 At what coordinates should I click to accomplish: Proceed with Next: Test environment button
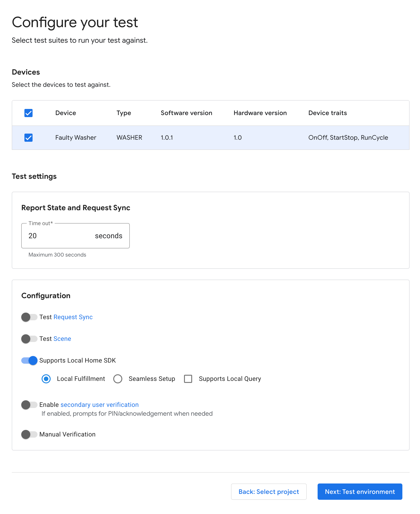[359, 491]
